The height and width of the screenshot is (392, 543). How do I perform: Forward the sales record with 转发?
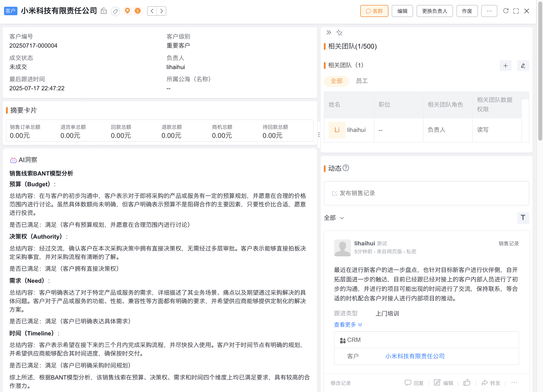tap(491, 383)
